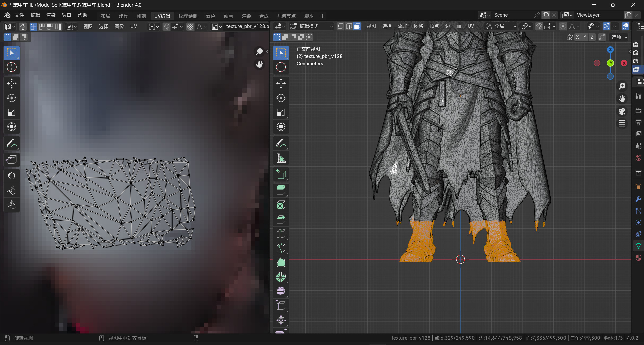Image resolution: width=644 pixels, height=345 pixels.
Task: Open the 编辑模式 mode dropdown
Action: pyautogui.click(x=312, y=26)
